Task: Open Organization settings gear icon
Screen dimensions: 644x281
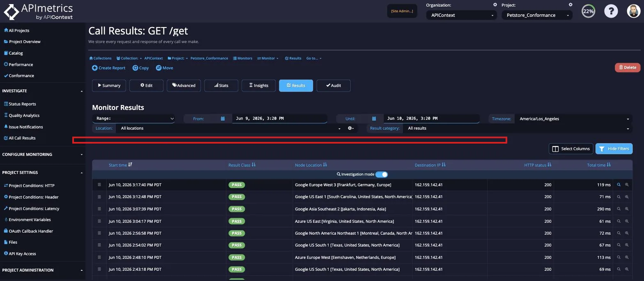Action: (x=495, y=5)
